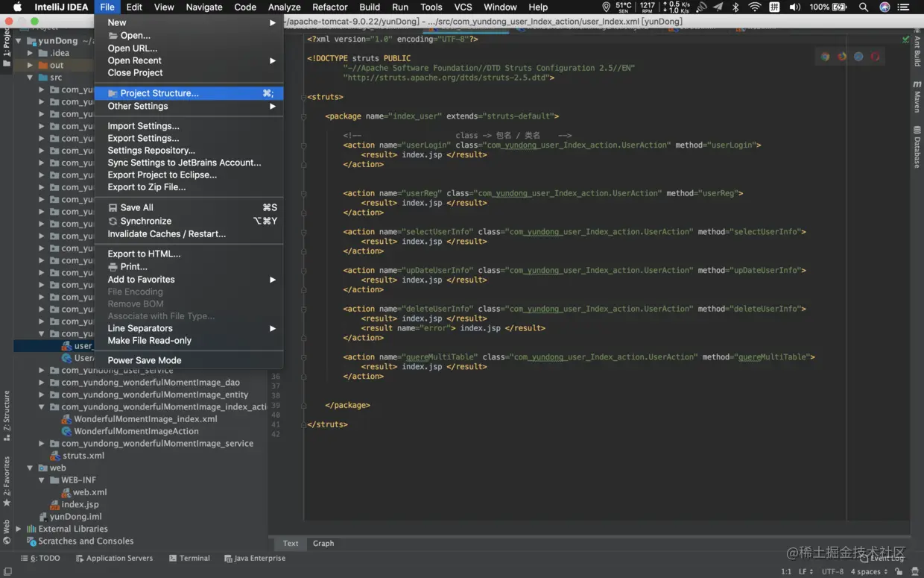
Task: Open in Chrome browser icon
Action: (x=825, y=57)
